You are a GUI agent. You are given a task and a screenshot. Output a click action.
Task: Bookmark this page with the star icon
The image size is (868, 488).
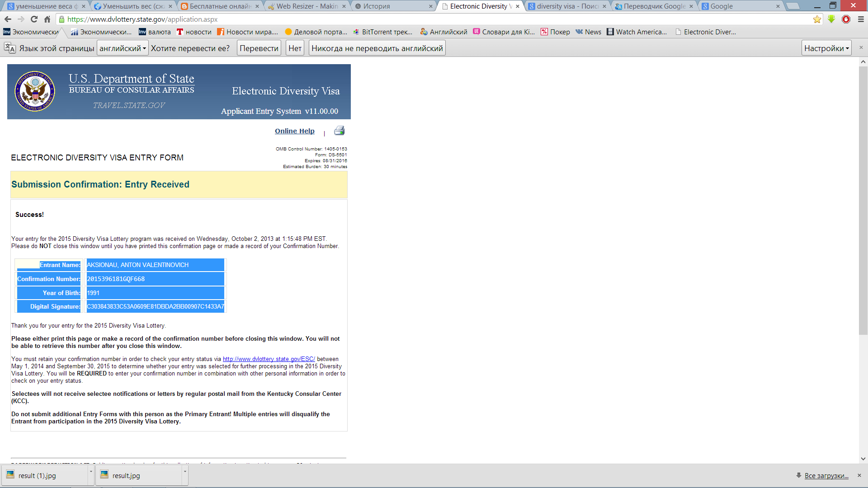[x=817, y=19]
